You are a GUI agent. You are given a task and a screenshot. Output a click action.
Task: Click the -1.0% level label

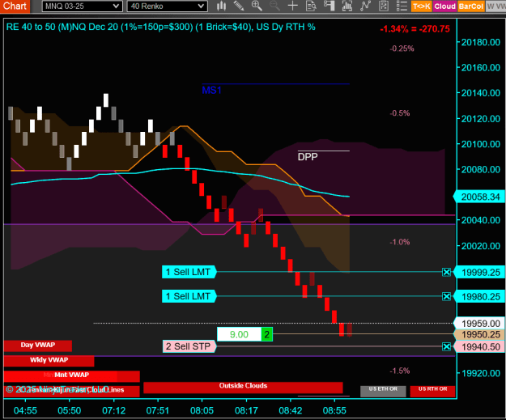click(x=399, y=242)
